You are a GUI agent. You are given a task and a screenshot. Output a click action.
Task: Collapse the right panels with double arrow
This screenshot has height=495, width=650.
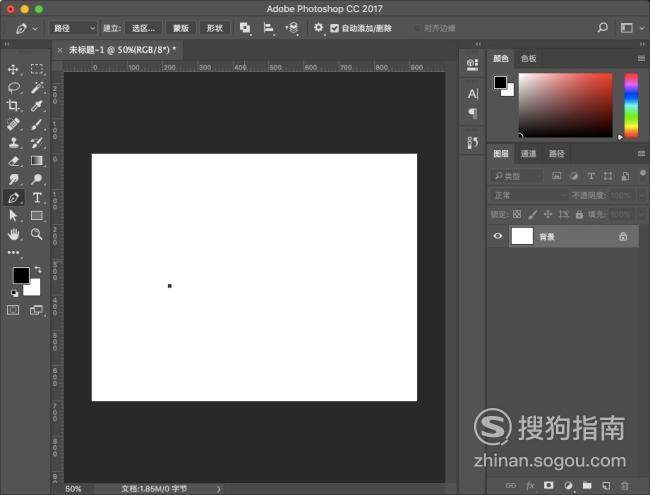642,44
